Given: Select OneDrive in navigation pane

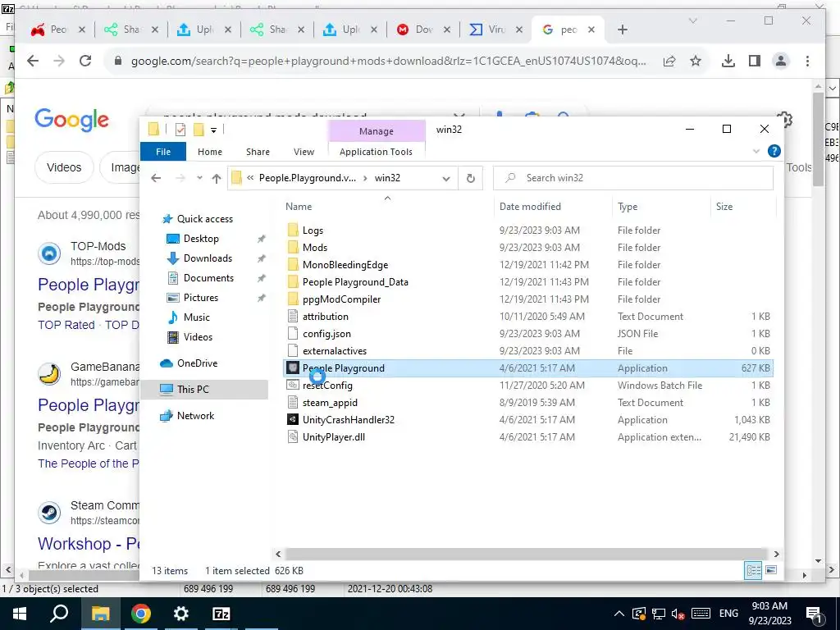Looking at the screenshot, I should (x=197, y=363).
